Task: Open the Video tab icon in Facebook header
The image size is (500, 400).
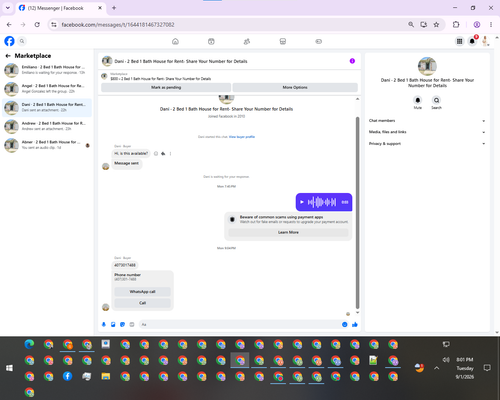Action: pos(211,41)
